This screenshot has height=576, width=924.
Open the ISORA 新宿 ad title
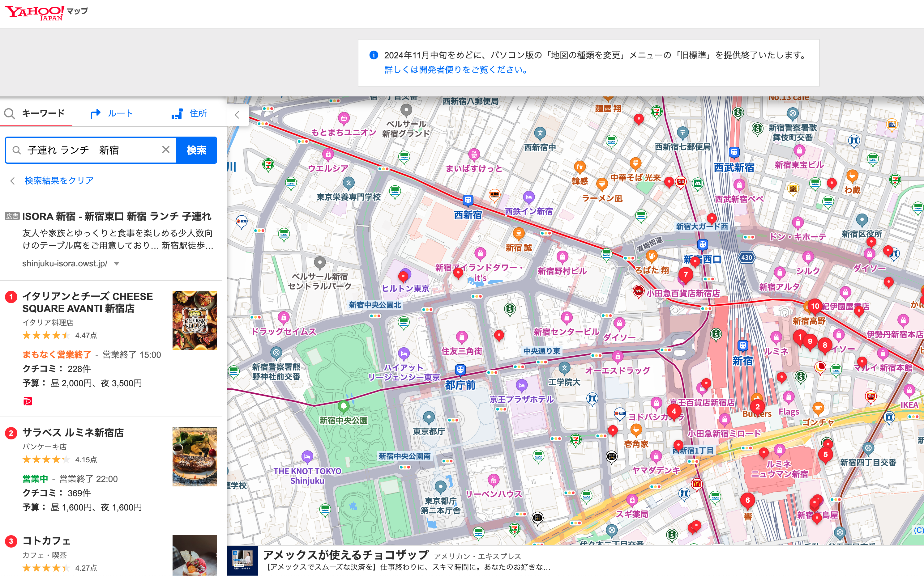coord(116,216)
